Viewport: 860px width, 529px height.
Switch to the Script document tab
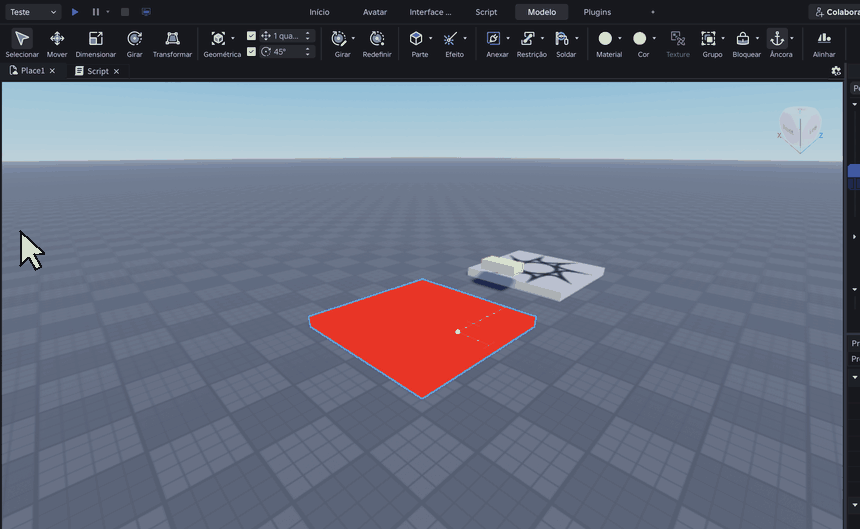point(98,71)
